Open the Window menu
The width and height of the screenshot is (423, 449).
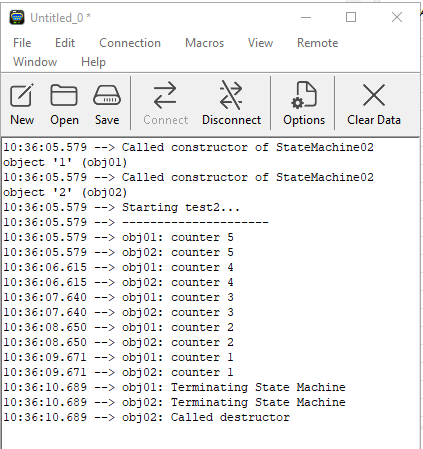pyautogui.click(x=35, y=62)
